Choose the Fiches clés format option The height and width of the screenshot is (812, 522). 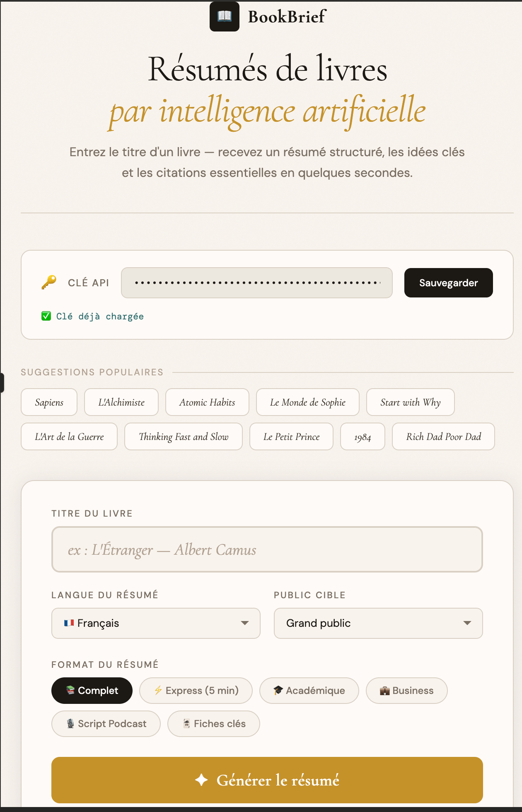click(x=214, y=723)
